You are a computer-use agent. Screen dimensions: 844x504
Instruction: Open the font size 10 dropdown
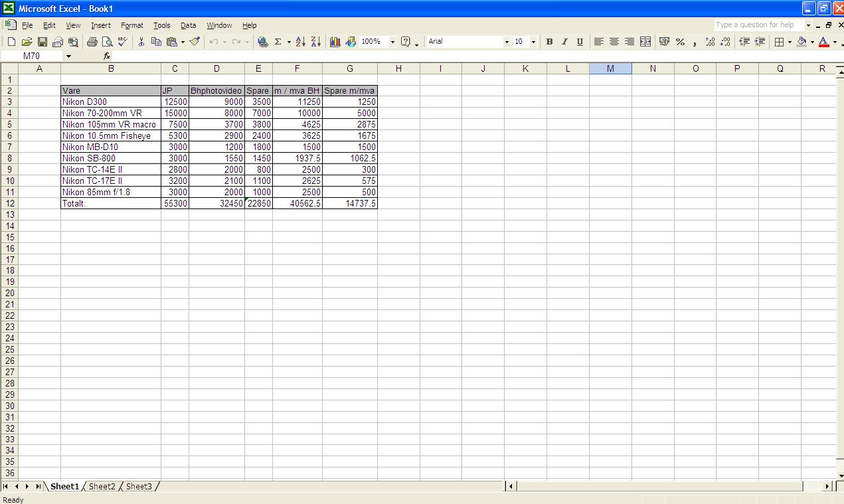[x=533, y=42]
